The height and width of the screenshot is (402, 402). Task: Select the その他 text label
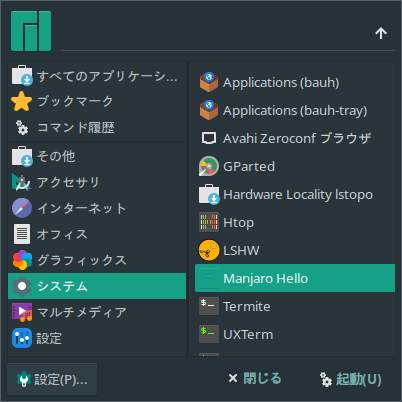[x=56, y=156]
